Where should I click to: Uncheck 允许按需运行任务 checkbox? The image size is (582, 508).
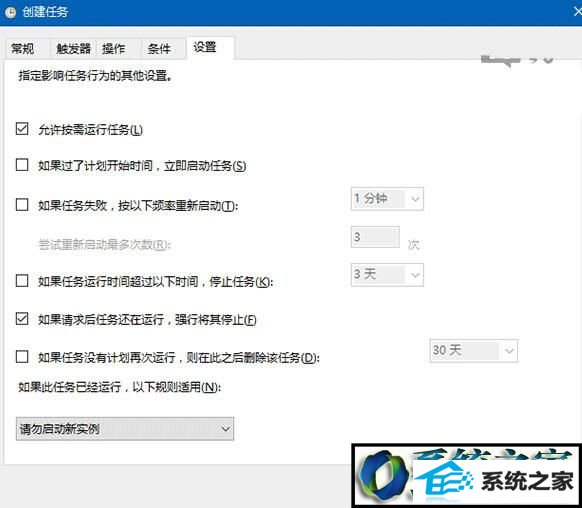click(x=22, y=129)
